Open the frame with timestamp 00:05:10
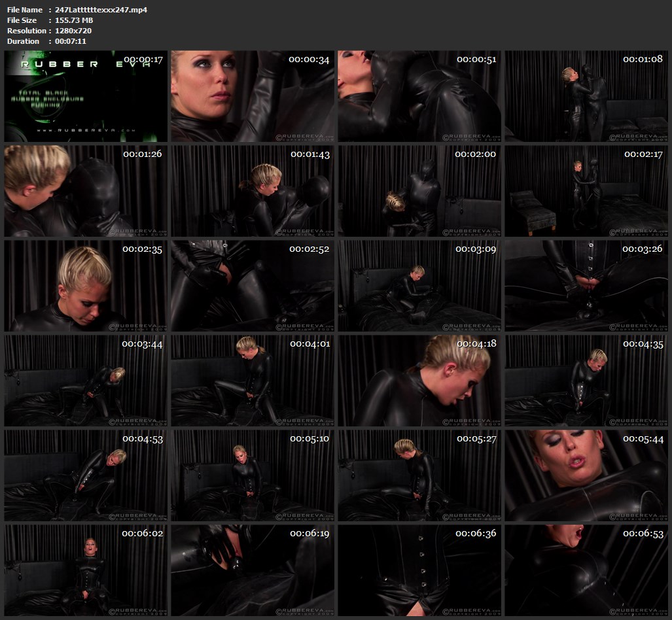The image size is (672, 620). click(x=253, y=475)
